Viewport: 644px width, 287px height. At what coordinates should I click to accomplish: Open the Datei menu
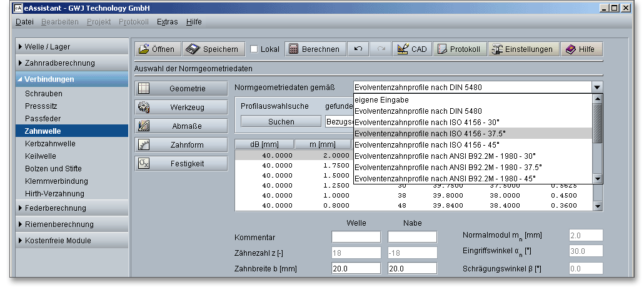click(24, 22)
